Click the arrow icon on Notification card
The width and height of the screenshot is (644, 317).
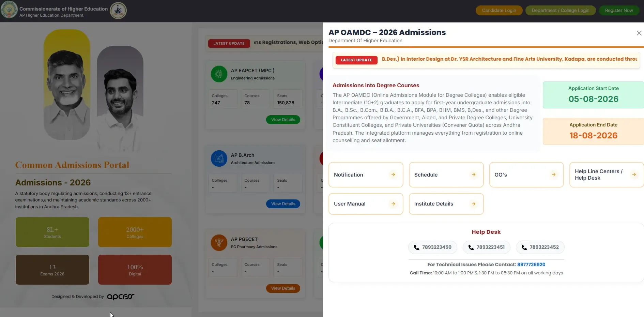393,175
